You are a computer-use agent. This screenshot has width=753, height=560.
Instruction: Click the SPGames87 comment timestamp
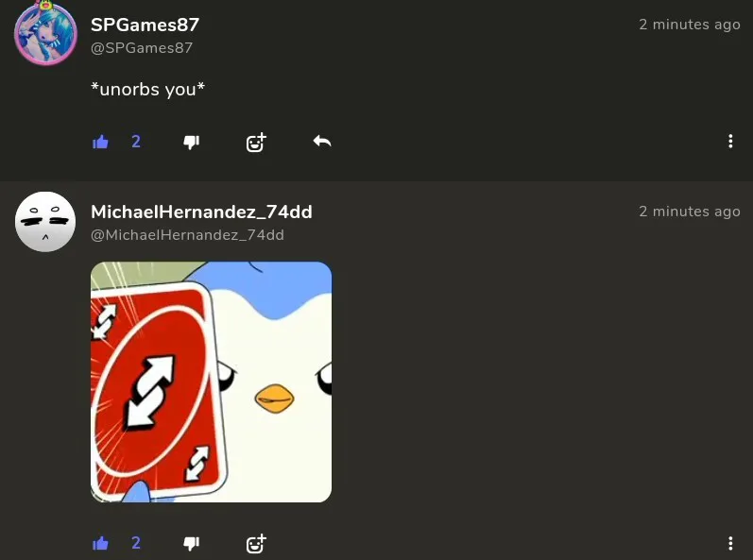[x=689, y=25]
